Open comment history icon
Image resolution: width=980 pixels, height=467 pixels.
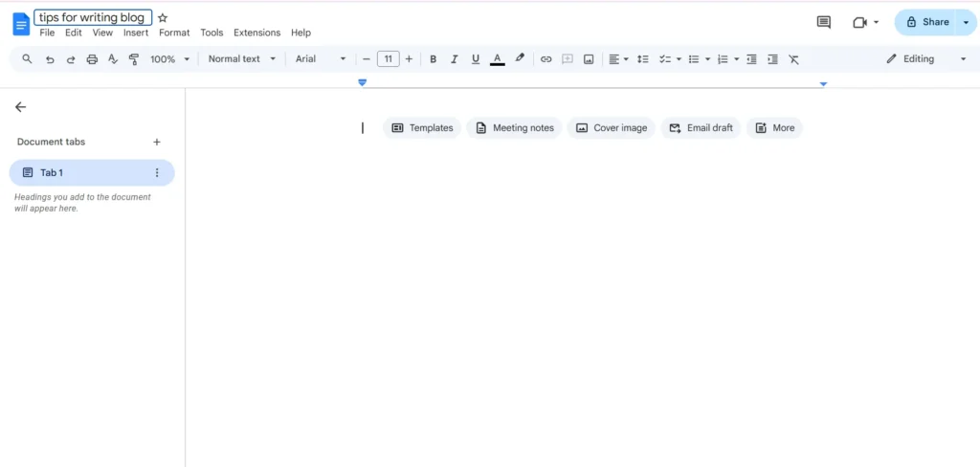pos(823,22)
